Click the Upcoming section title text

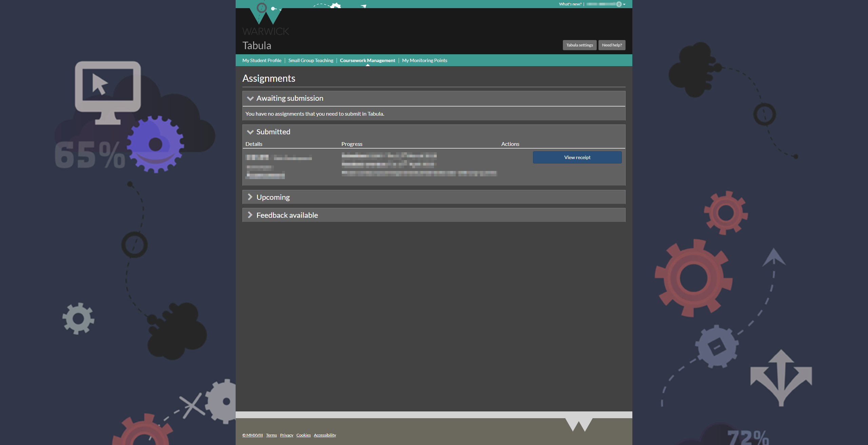pos(273,197)
